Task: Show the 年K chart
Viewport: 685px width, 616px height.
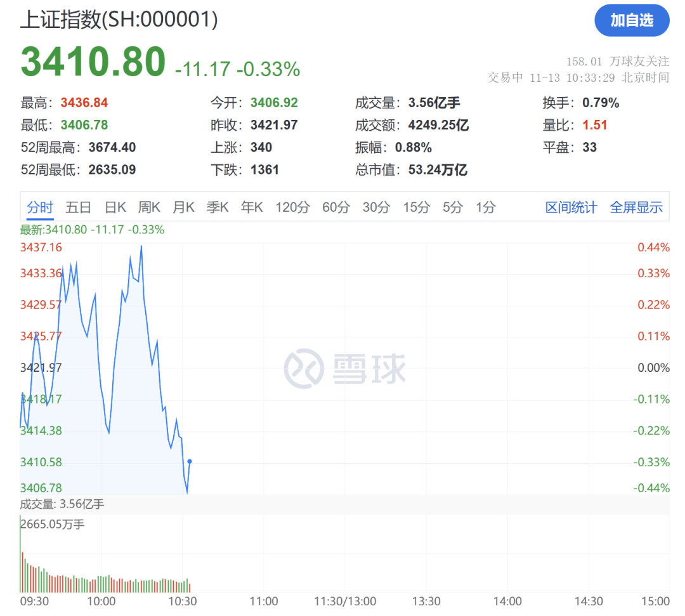Action: point(252,207)
